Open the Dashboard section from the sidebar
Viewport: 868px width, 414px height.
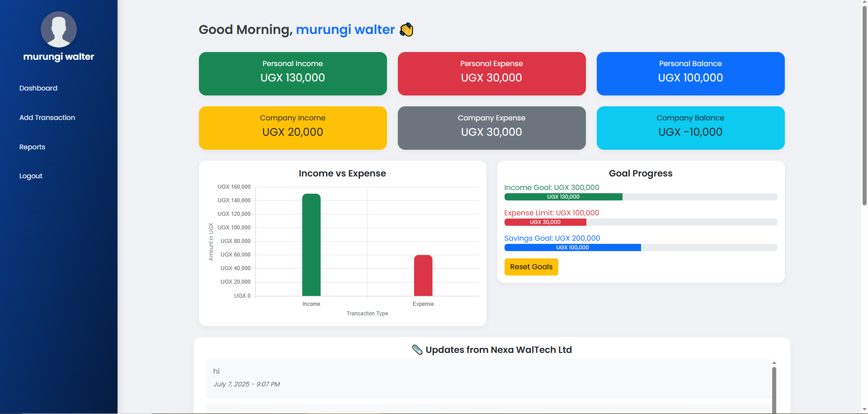38,88
